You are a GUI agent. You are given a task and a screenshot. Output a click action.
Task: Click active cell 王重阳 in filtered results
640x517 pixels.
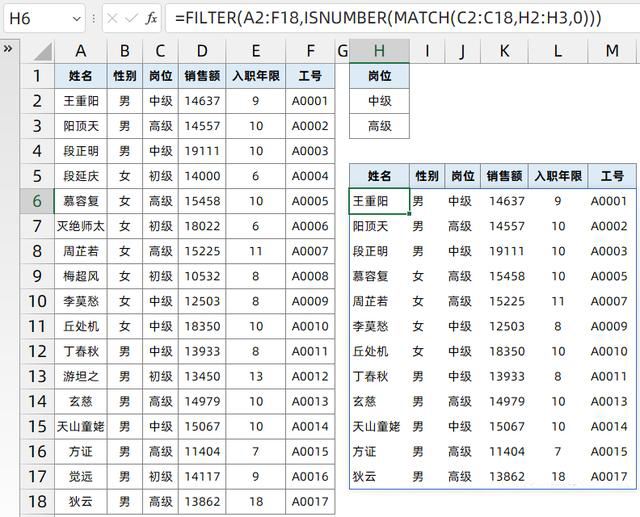(379, 201)
